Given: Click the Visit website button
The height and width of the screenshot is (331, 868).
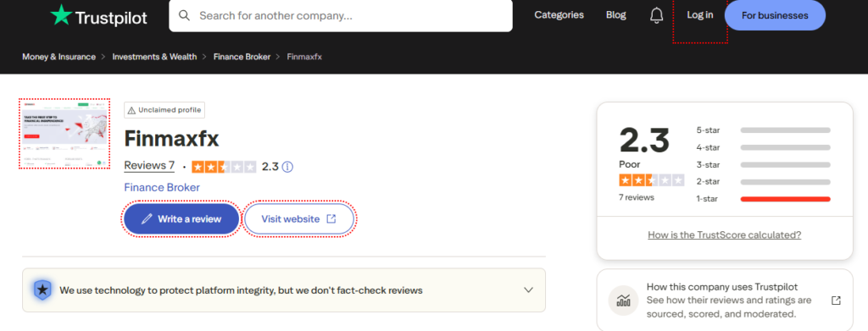Looking at the screenshot, I should [299, 218].
